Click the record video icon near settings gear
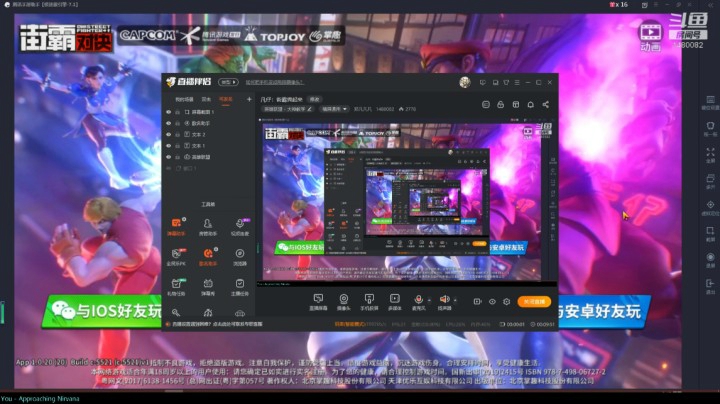This screenshot has width=720, height=404. pyautogui.click(x=477, y=302)
